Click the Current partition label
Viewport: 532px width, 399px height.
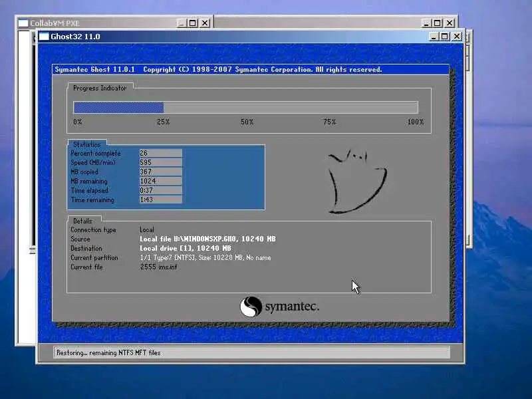click(94, 258)
